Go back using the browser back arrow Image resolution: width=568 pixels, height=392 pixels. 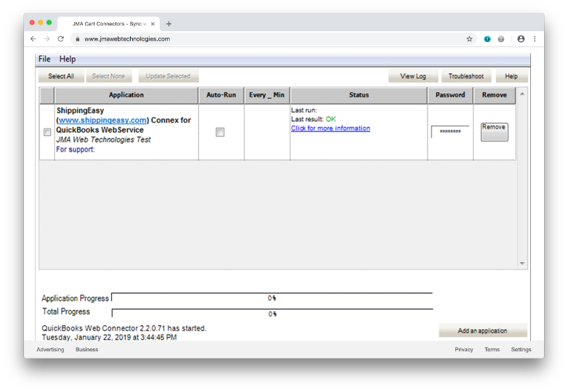coord(33,38)
